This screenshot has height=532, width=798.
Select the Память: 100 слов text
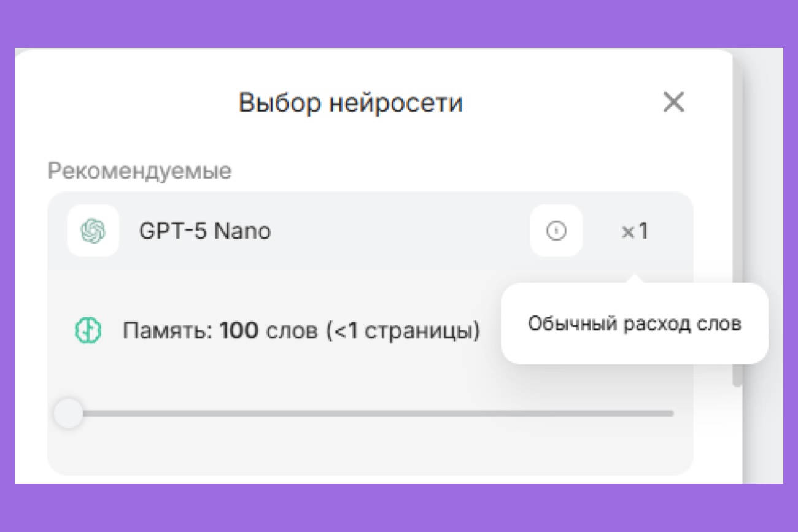pos(246,330)
